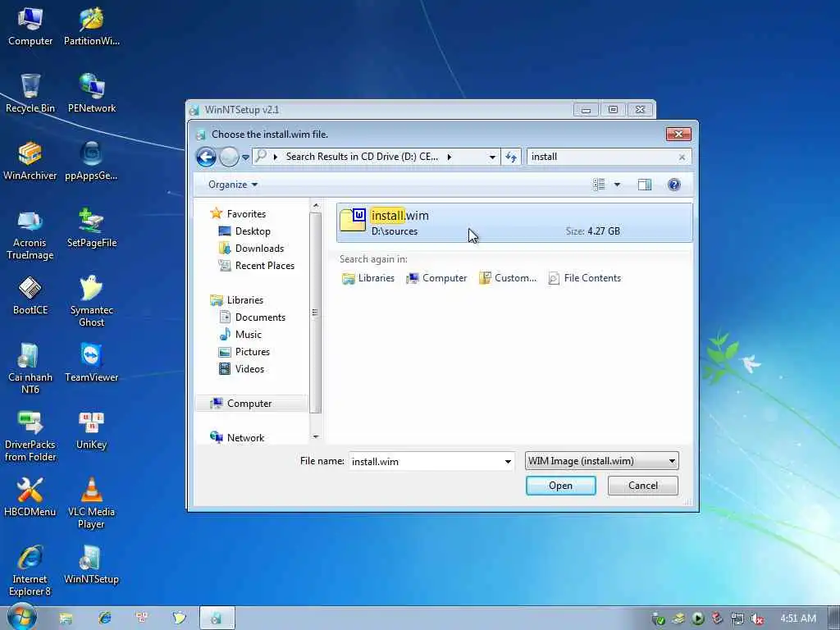Viewport: 840px width, 630px height.
Task: Click the Windows Explorer taskbar icon
Action: tap(66, 619)
